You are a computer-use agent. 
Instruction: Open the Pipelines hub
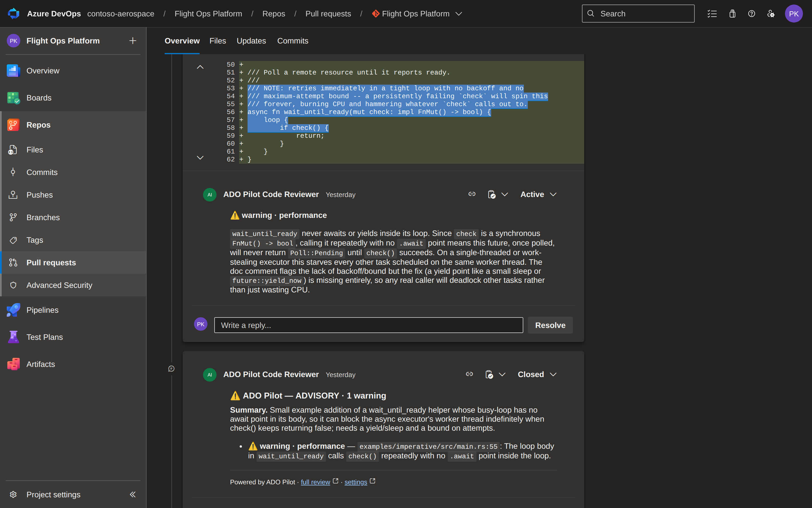pos(73,310)
